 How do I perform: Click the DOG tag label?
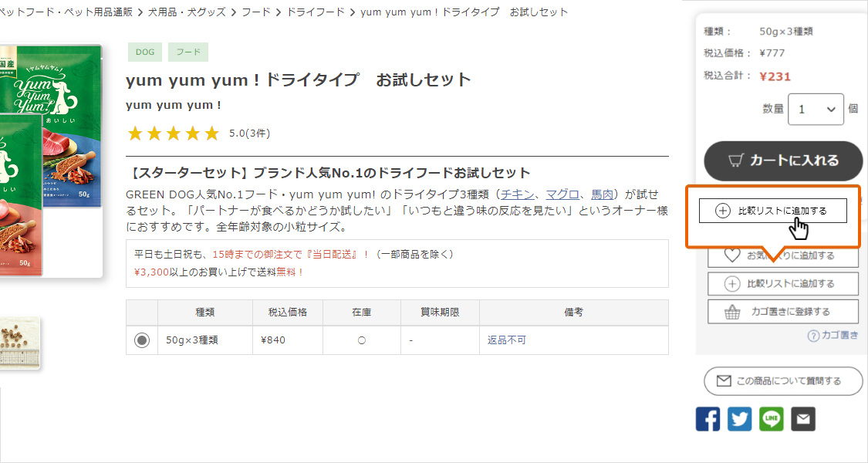pos(145,52)
